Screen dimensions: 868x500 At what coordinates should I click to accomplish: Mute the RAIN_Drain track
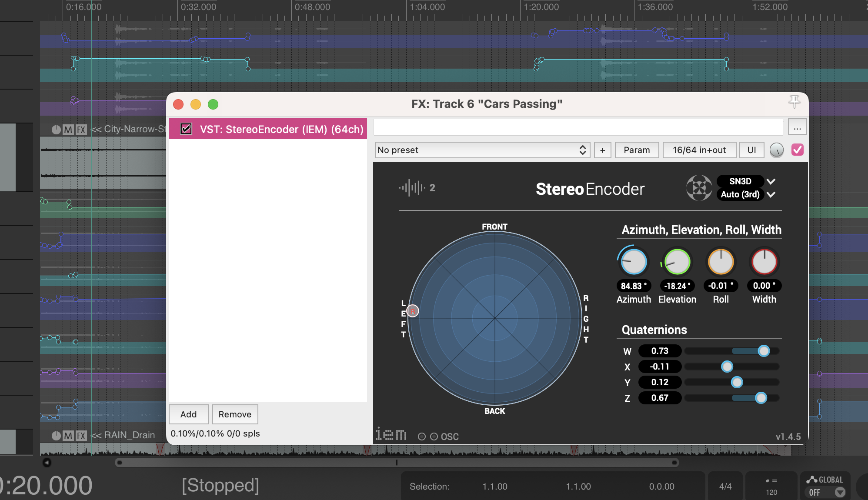pyautogui.click(x=68, y=436)
